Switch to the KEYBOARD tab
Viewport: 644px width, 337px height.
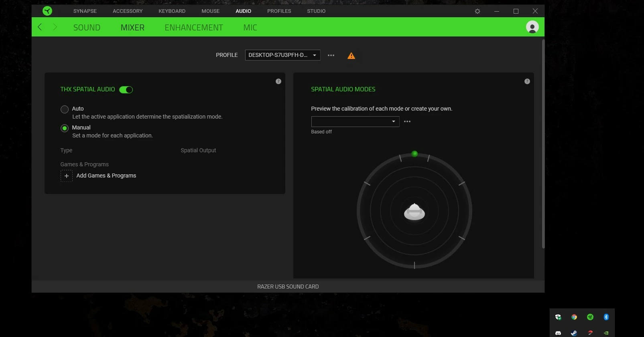(x=172, y=11)
